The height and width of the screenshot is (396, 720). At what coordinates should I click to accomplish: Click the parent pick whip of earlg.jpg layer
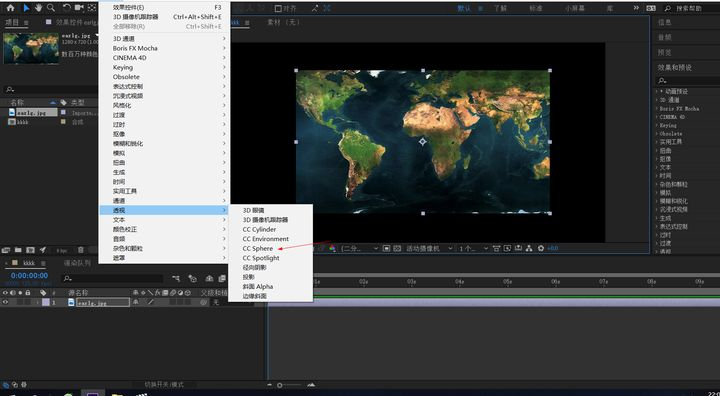[x=203, y=302]
